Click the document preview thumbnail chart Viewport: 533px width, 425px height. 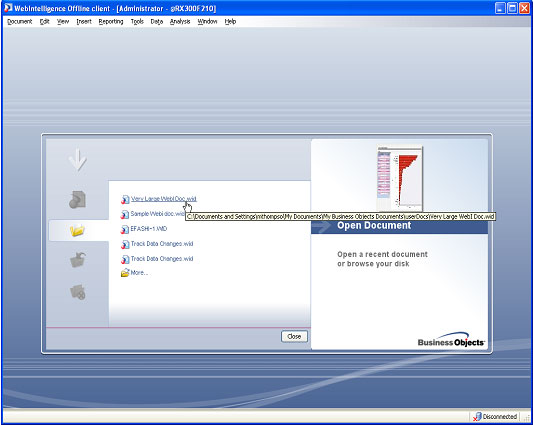(400, 178)
